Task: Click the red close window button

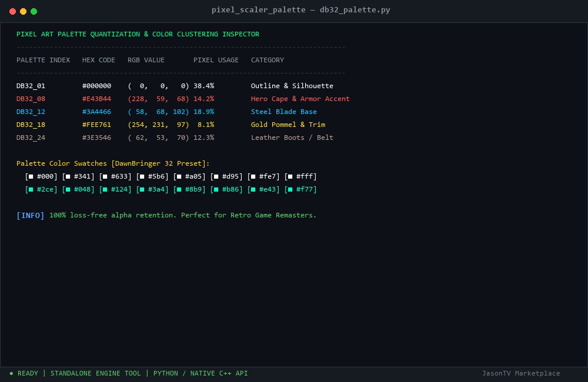Action: [x=12, y=11]
